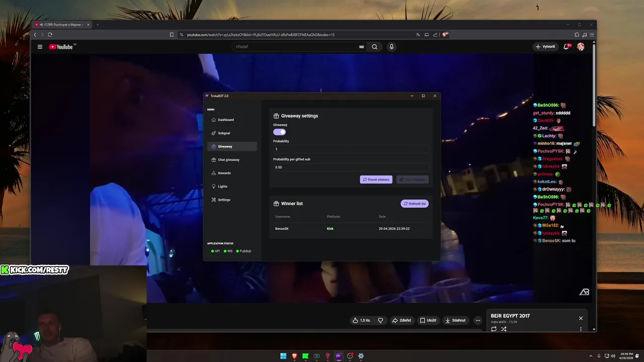
Task: Open the TmbaBOT purple taskbar icon
Action: [x=339, y=356]
